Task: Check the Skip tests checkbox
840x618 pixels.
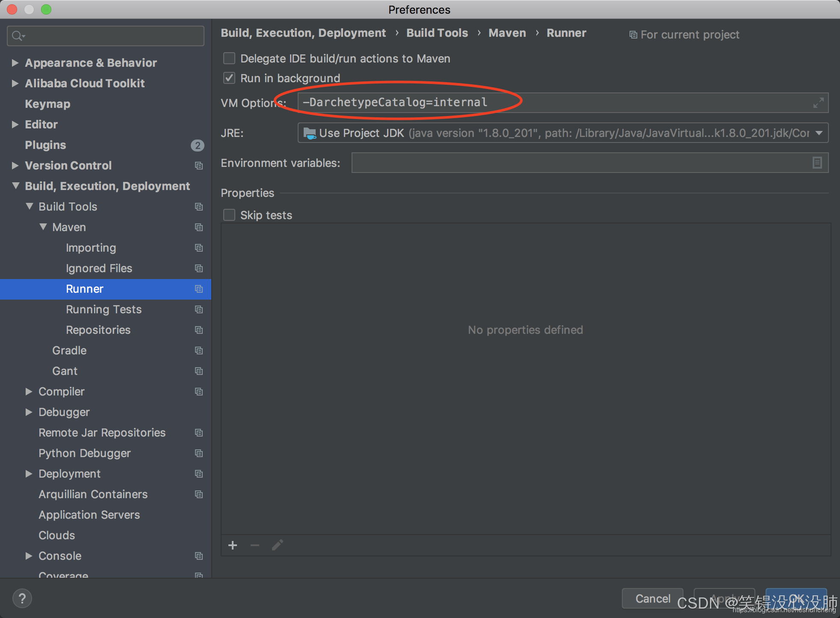Action: click(229, 215)
